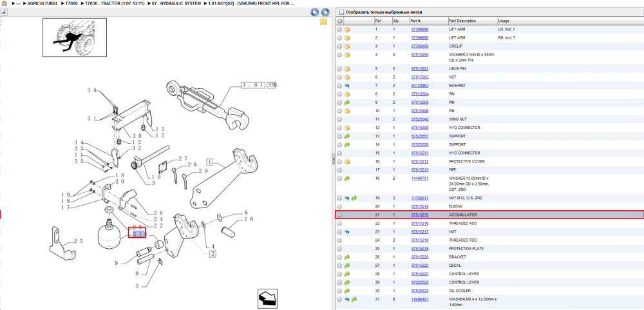644x310 pixels.
Task: Click the yellow box icon in ref 10 PIN row
Action: [x=347, y=111]
